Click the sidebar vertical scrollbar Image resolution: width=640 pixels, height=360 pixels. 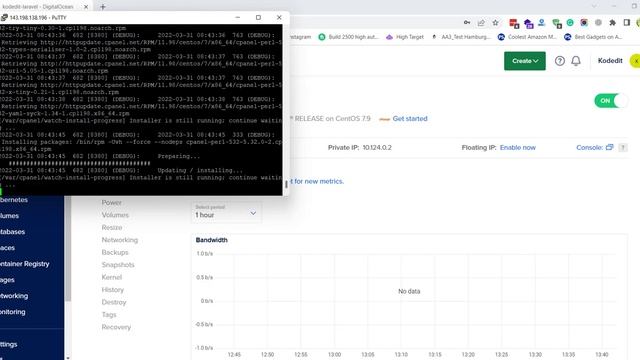(68, 248)
